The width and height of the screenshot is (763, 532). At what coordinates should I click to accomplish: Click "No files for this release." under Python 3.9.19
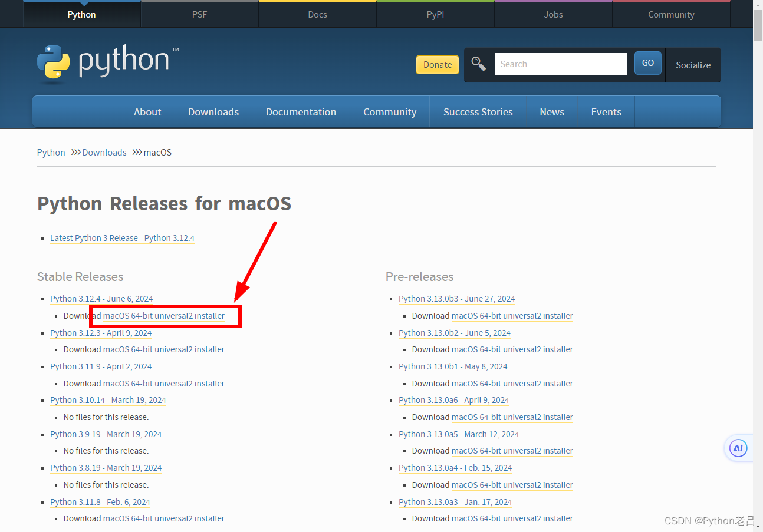click(106, 451)
